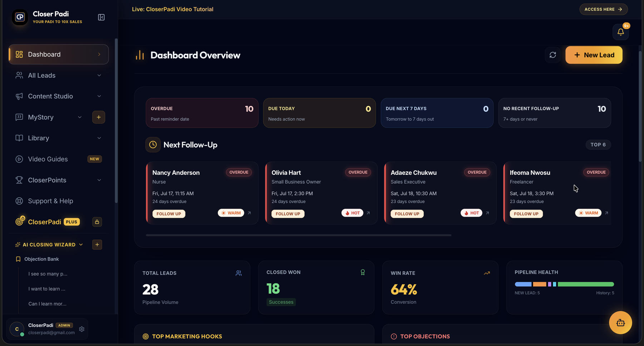Click the Objection Bank bookmark icon
The width and height of the screenshot is (644, 346).
pyautogui.click(x=18, y=259)
